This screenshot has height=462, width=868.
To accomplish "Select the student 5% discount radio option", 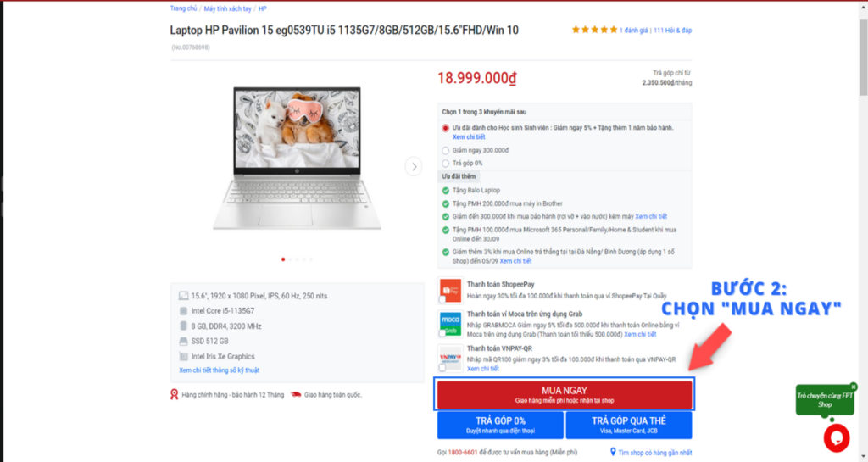I will click(445, 128).
